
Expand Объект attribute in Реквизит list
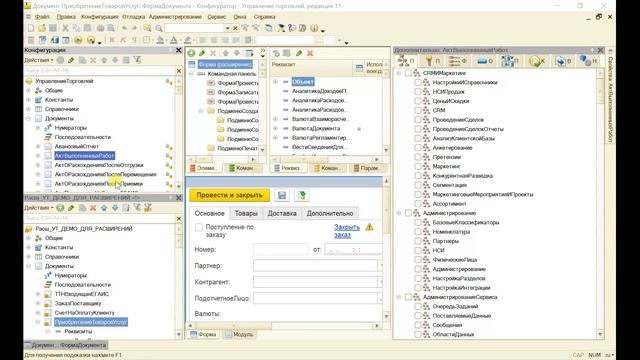click(276, 82)
